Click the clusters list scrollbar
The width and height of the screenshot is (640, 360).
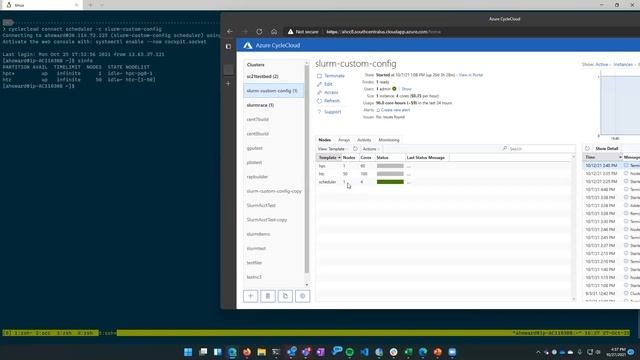click(307, 169)
